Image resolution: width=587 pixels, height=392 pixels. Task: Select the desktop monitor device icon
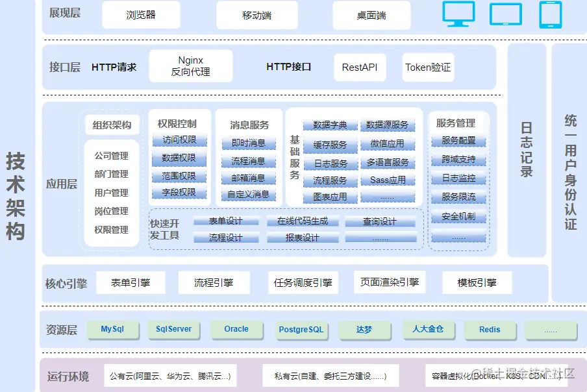[458, 15]
